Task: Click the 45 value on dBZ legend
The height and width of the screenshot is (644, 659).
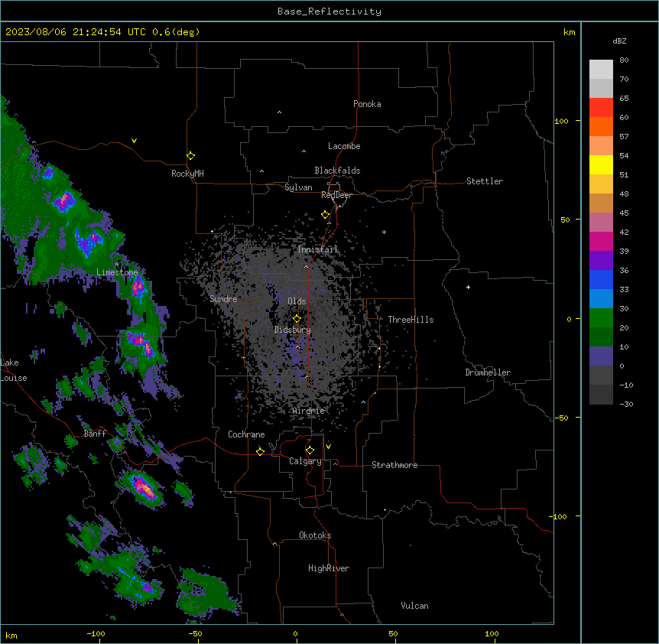Action: click(624, 213)
